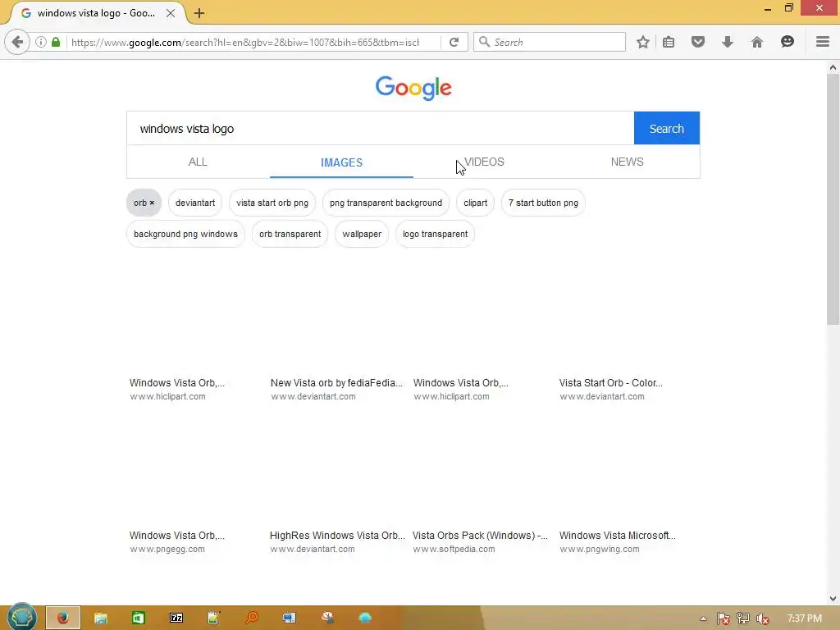Click the www.softpedia.com source text
The height and width of the screenshot is (630, 840).
point(454,549)
